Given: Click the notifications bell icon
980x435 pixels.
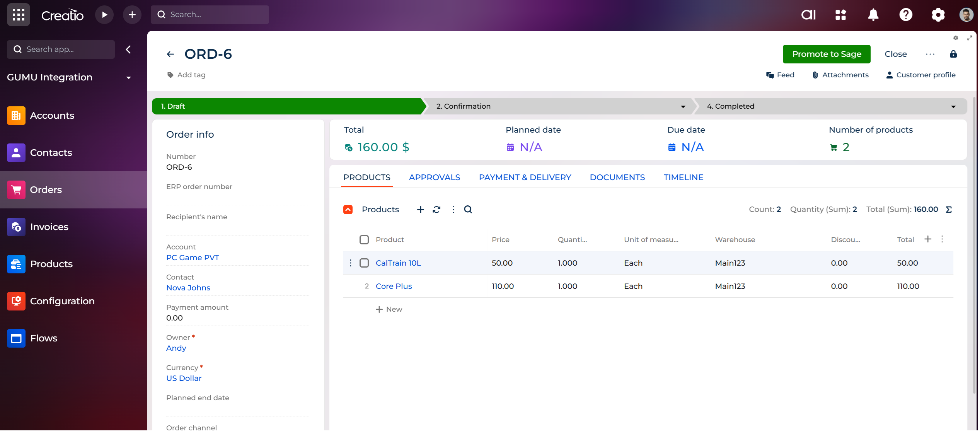Looking at the screenshot, I should pyautogui.click(x=873, y=15).
